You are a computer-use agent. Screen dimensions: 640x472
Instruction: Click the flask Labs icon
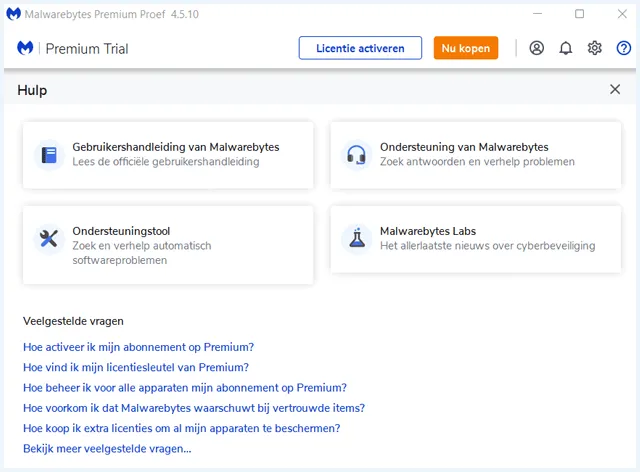point(357,237)
